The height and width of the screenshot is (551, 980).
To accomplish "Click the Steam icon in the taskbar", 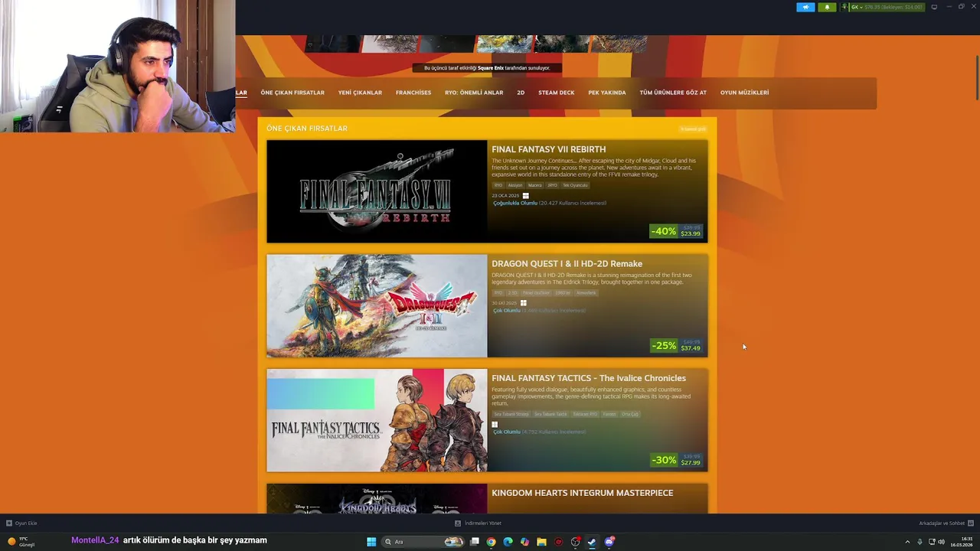I will coord(592,542).
